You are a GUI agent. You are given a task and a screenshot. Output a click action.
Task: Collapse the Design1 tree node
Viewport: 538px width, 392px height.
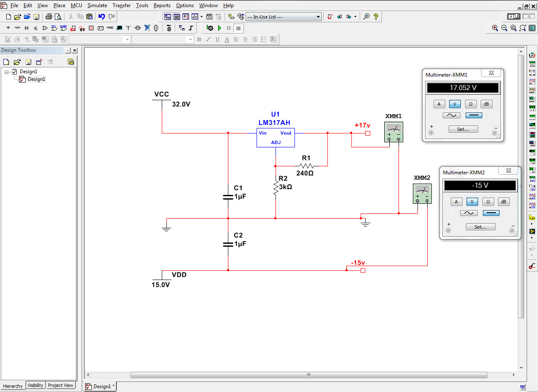click(7, 72)
